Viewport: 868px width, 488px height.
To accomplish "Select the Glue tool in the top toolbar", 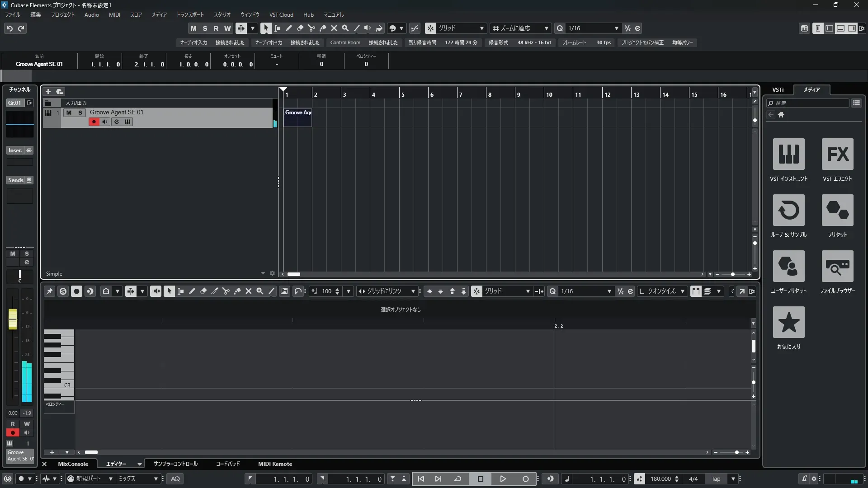I will (322, 28).
